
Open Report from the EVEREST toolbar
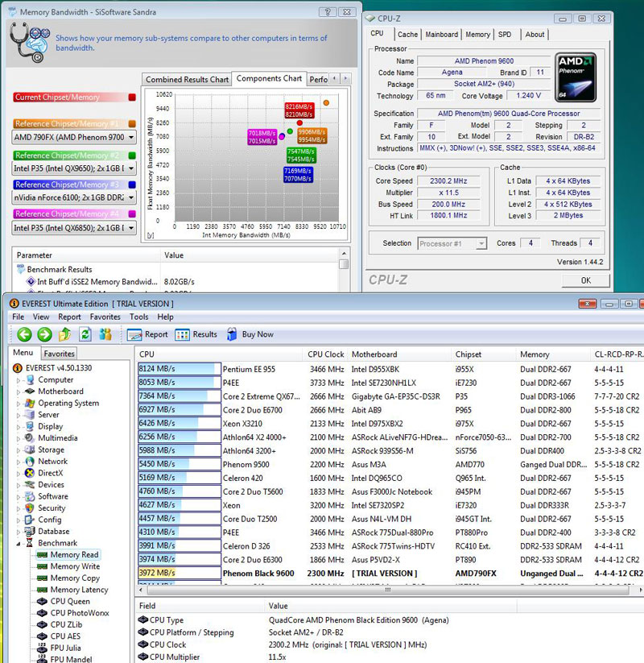[x=147, y=334]
